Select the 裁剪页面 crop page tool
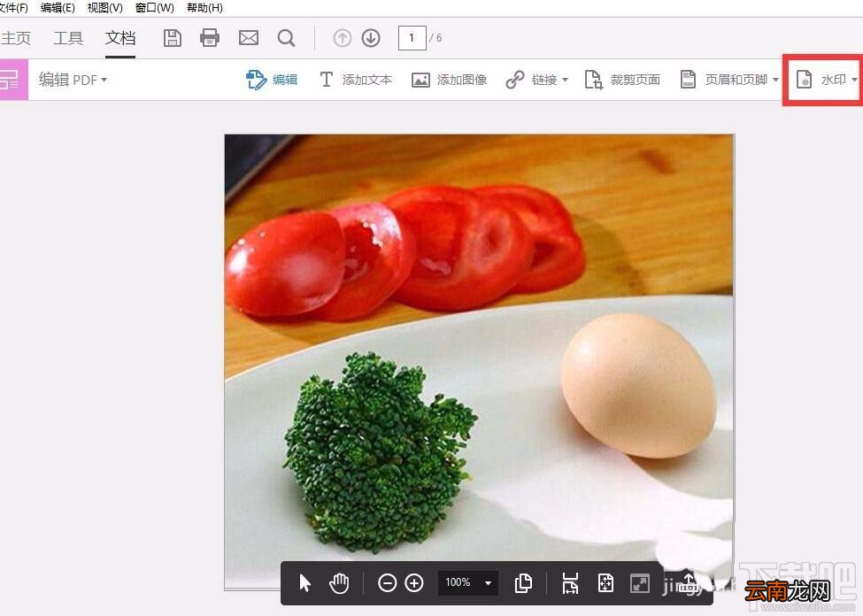The image size is (863, 616). [x=622, y=80]
